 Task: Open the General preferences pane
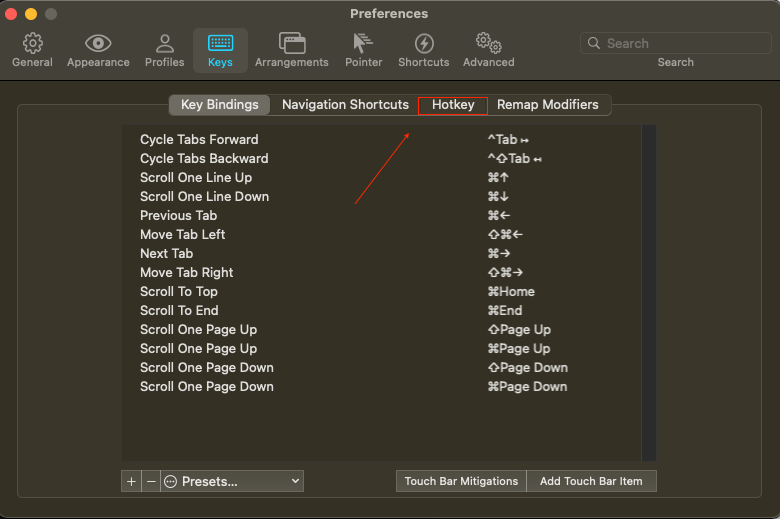(x=32, y=50)
